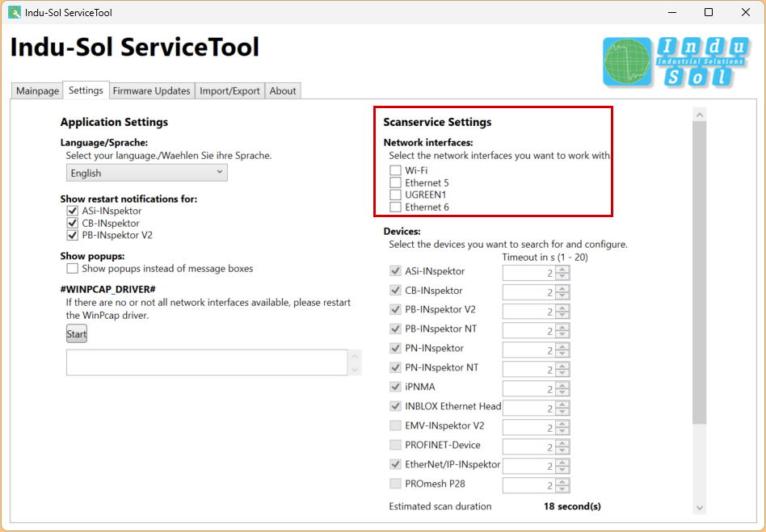Image resolution: width=766 pixels, height=532 pixels.
Task: Toggle the EtherNet/IP-INspektor device checkbox
Action: coord(395,464)
